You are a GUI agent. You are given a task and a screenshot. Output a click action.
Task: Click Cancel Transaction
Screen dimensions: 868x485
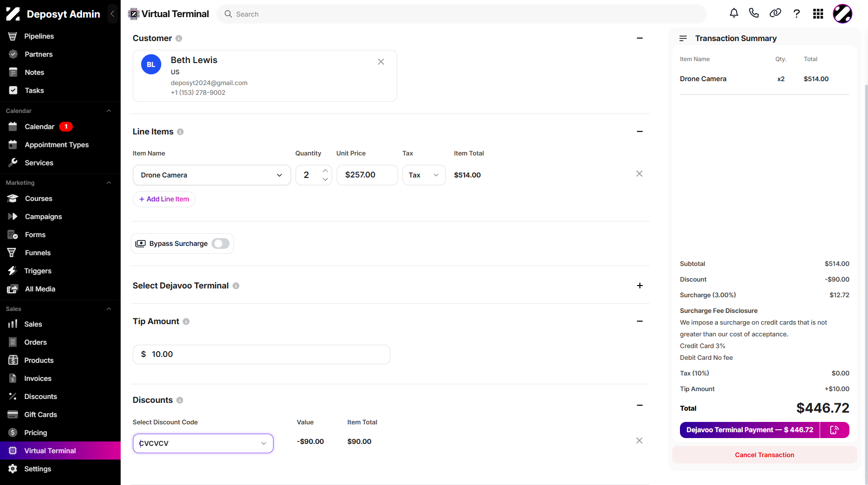(764, 455)
